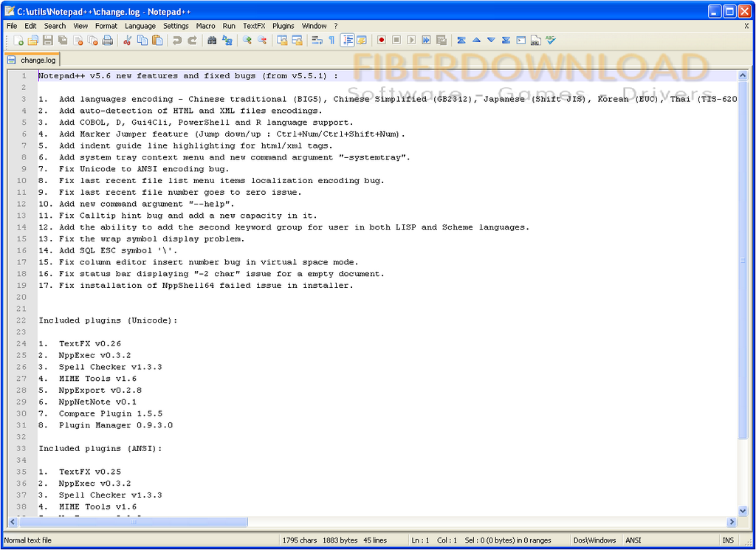
Task: Click the Print icon in toolbar
Action: [x=108, y=41]
